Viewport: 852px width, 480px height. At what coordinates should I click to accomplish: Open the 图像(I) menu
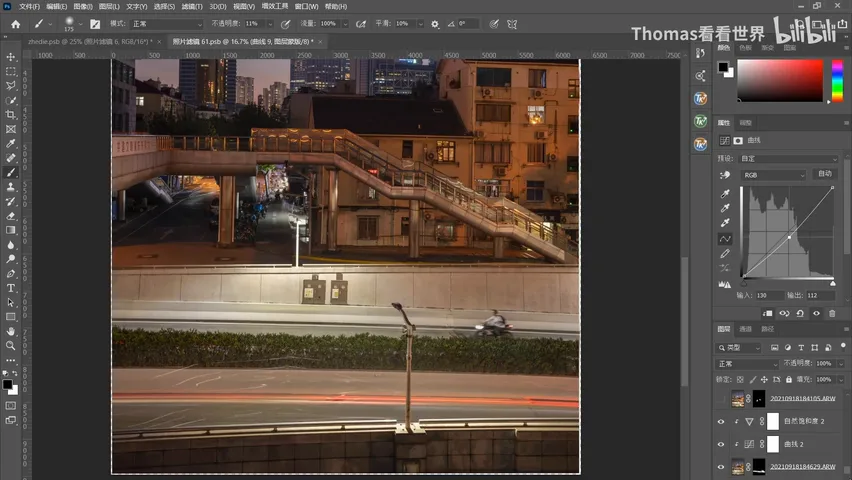tap(83, 7)
